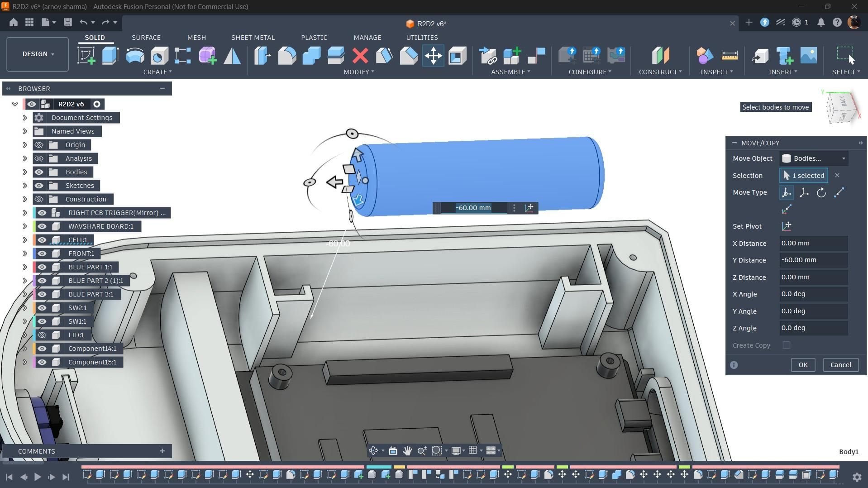Select the Measure tool
The width and height of the screenshot is (868, 488).
[x=730, y=56]
